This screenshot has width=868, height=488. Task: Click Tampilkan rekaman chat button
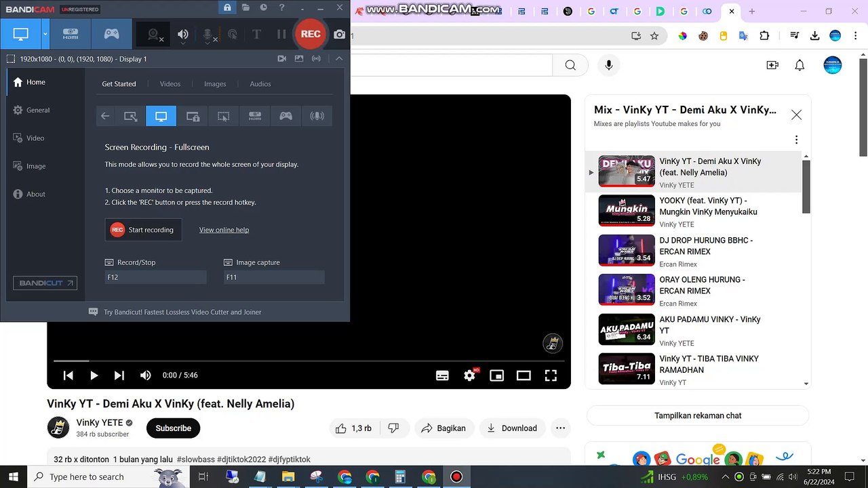click(x=698, y=415)
